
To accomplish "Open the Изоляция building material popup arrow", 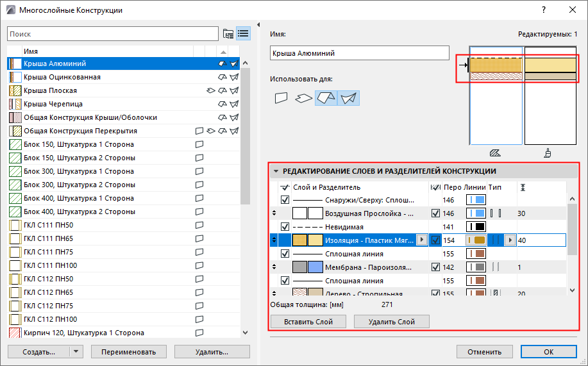I will (422, 240).
